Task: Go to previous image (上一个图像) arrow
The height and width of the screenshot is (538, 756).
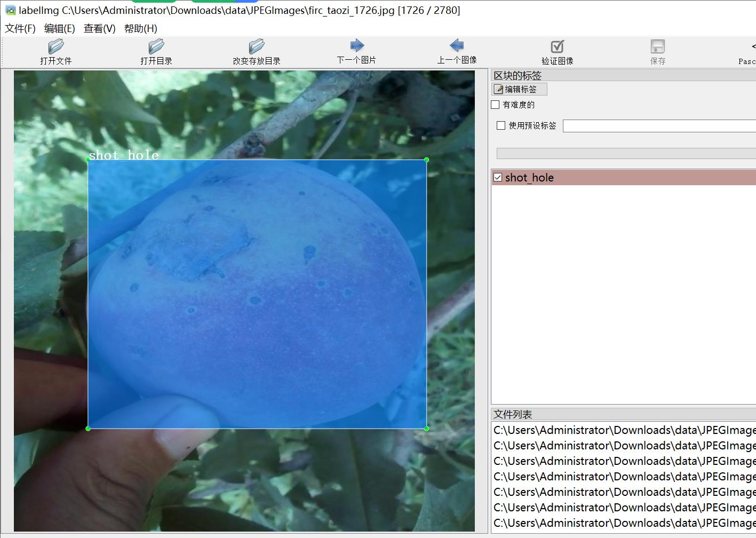Action: [457, 45]
